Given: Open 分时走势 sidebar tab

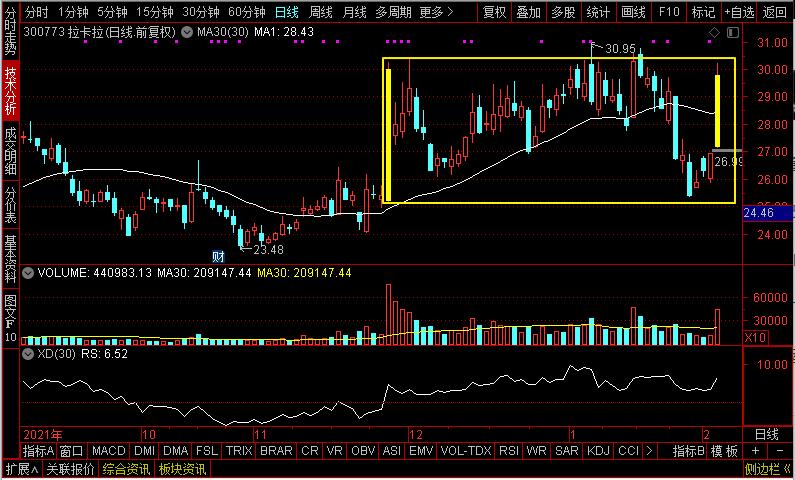Looking at the screenshot, I should tap(10, 30).
